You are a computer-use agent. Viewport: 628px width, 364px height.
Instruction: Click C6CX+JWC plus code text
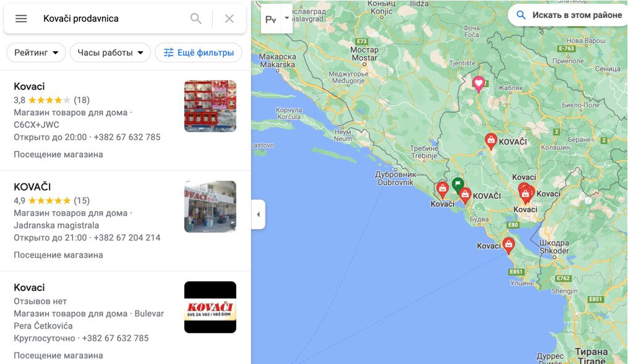(37, 125)
